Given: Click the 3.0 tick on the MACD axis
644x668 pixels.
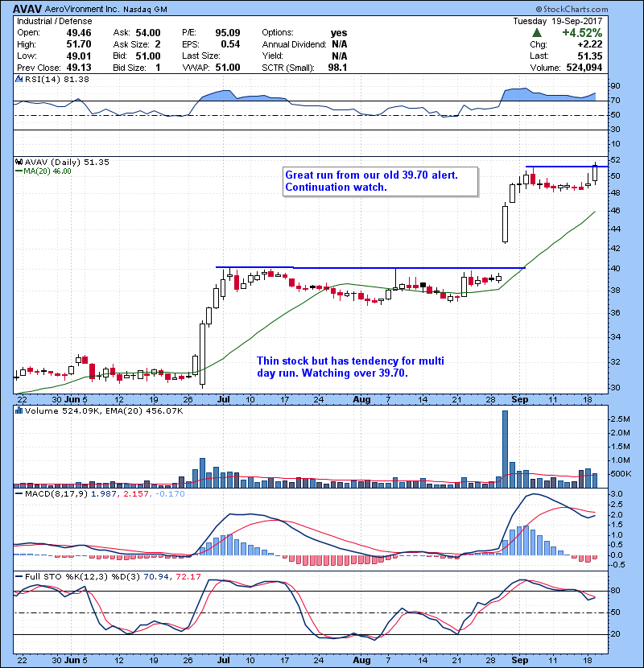Looking at the screenshot, I should [617, 494].
